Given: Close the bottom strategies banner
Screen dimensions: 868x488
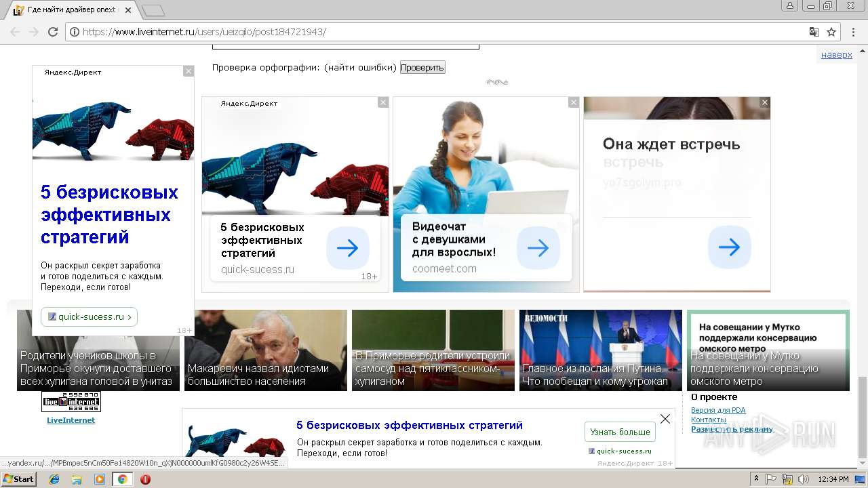Looking at the screenshot, I should [665, 419].
